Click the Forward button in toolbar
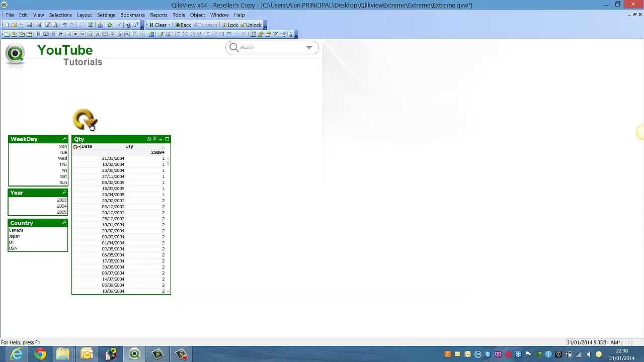The height and width of the screenshot is (362, 644). click(x=205, y=25)
